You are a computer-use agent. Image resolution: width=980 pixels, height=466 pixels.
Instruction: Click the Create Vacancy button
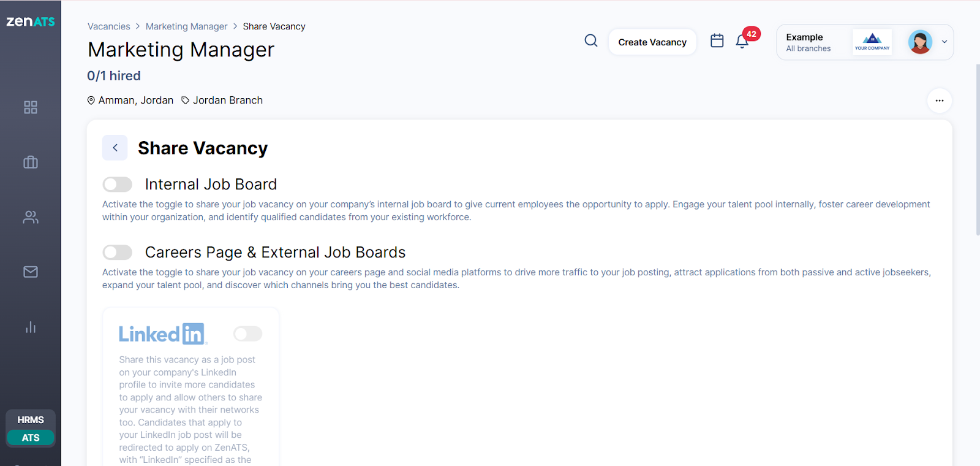(x=652, y=42)
